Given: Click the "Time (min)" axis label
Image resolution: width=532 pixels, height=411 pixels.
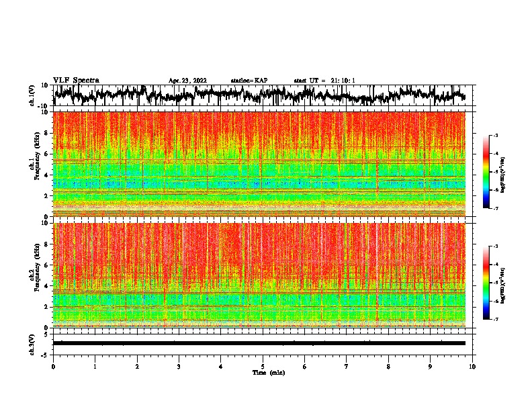Looking at the screenshot, I should click(269, 373).
